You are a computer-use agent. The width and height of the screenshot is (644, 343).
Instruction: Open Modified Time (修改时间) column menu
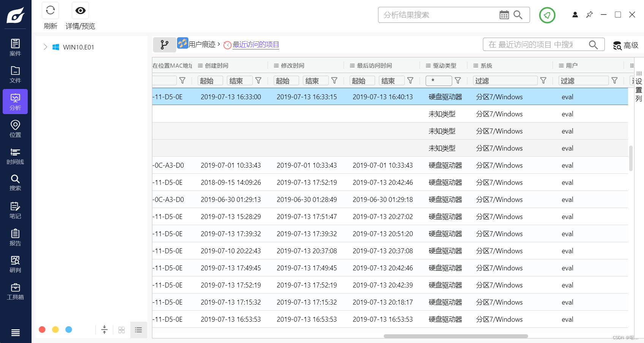276,66
